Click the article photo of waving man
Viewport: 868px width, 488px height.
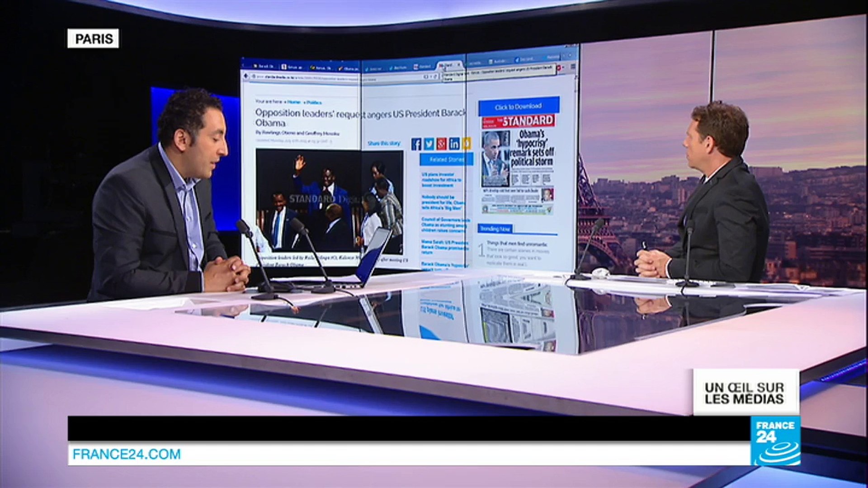329,201
